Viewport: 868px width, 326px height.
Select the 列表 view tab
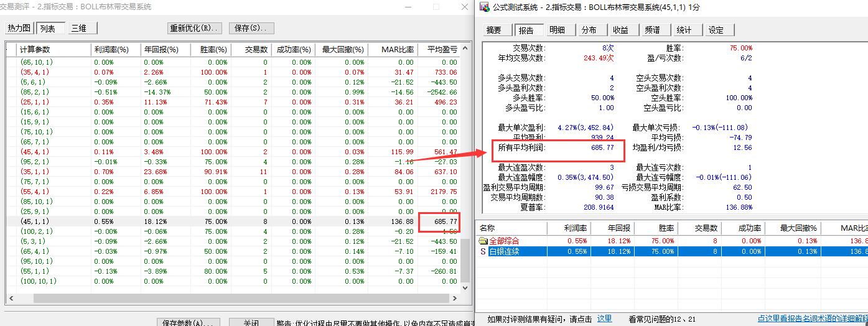pos(50,28)
